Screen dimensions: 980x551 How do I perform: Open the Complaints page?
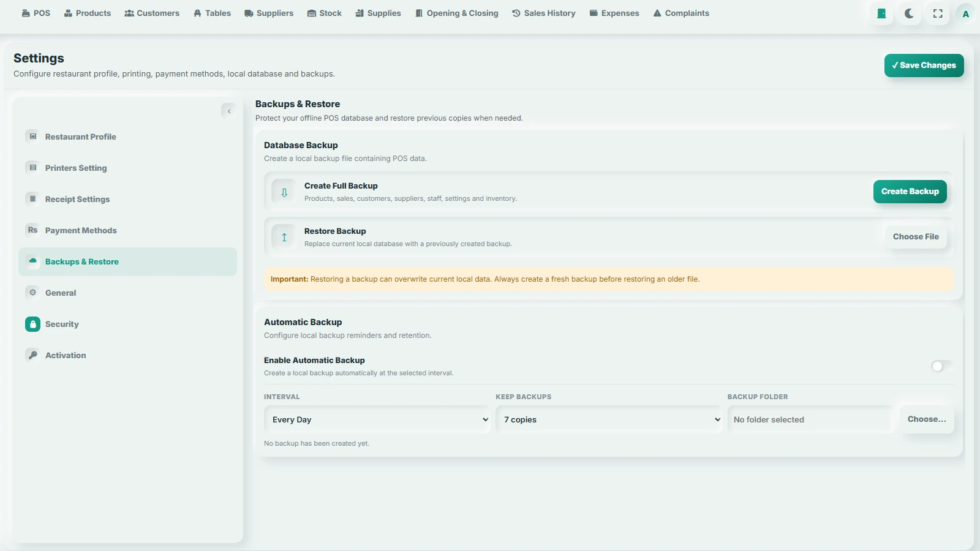tap(681, 13)
